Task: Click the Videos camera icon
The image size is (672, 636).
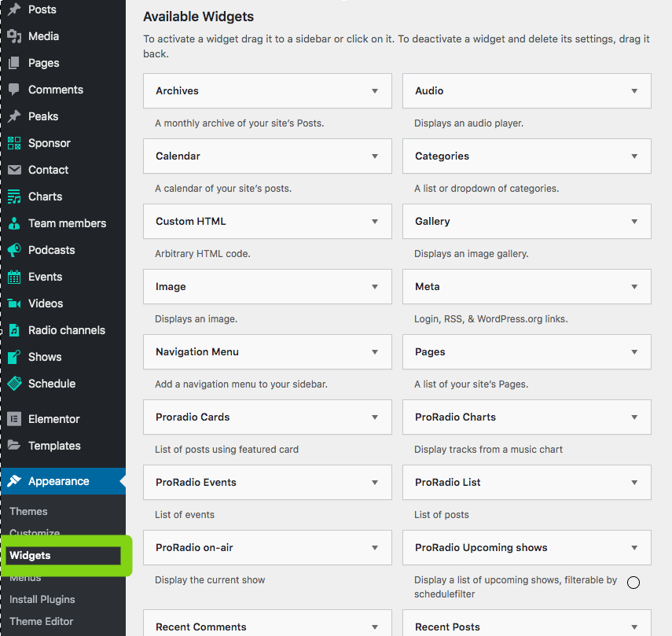Action: pyautogui.click(x=14, y=303)
